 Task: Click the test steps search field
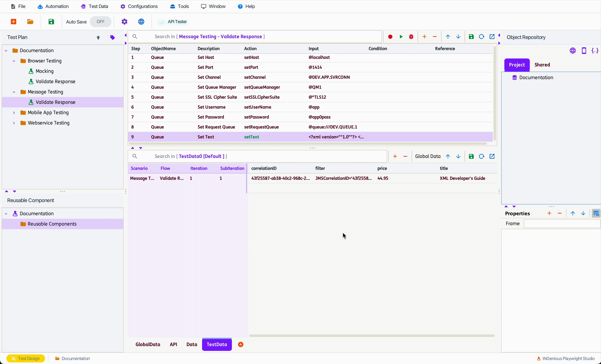point(255,37)
